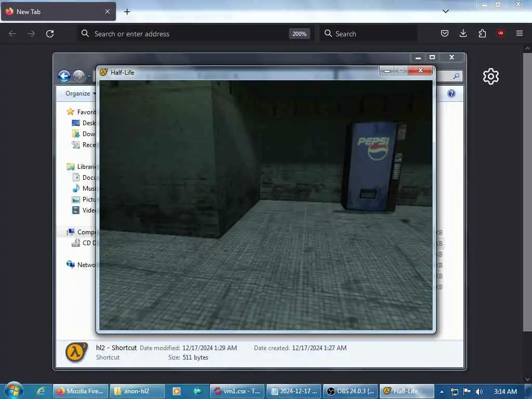Select Network in navigation pane
The width and height of the screenshot is (532, 399).
click(82, 264)
